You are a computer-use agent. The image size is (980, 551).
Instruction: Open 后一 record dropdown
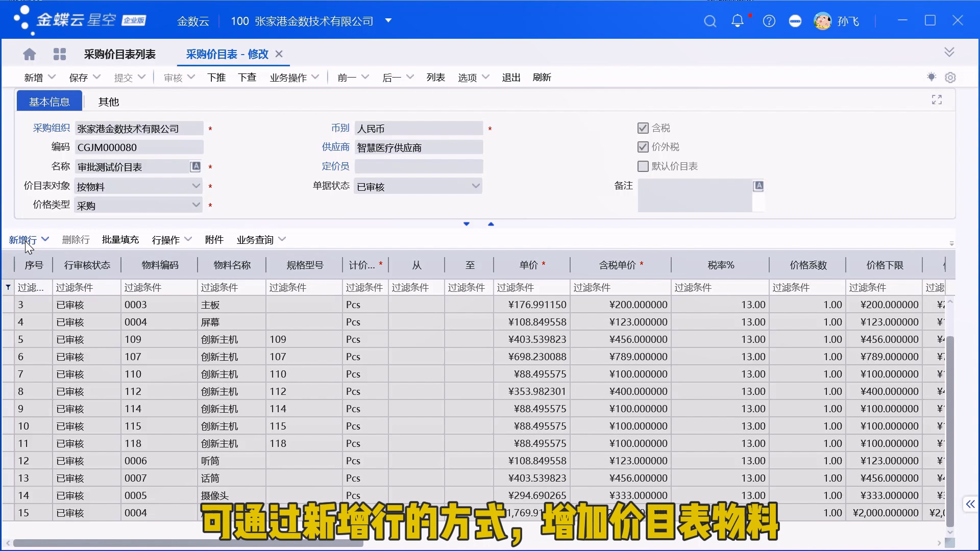pyautogui.click(x=410, y=77)
